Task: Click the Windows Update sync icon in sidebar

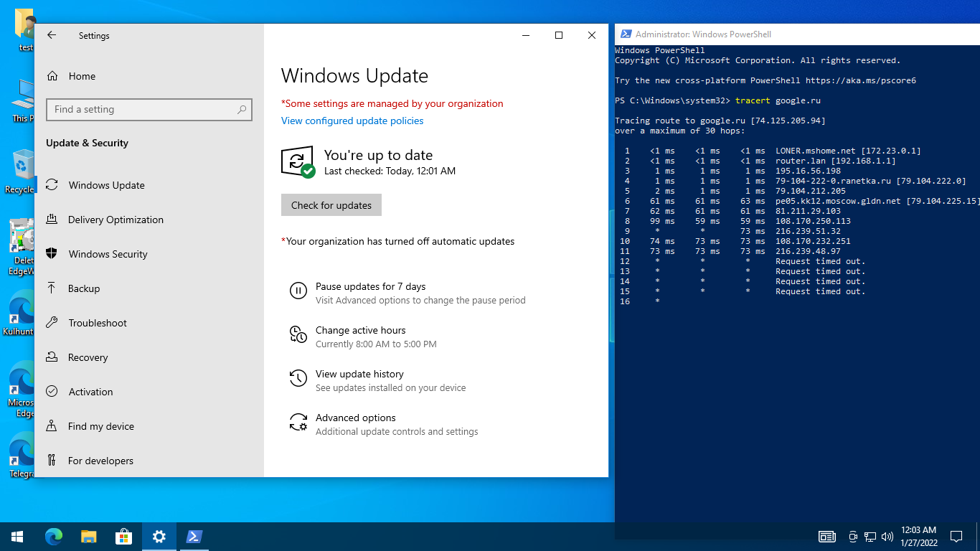Action: [x=52, y=185]
